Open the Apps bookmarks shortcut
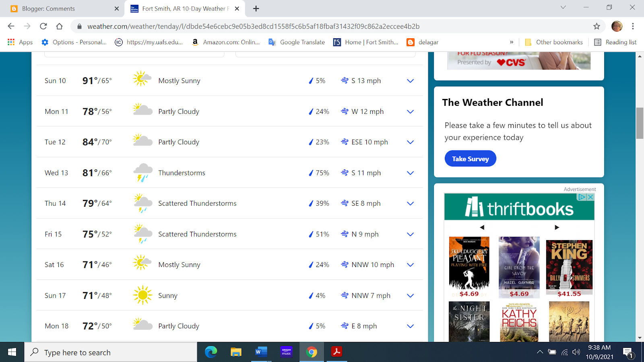 (20, 42)
